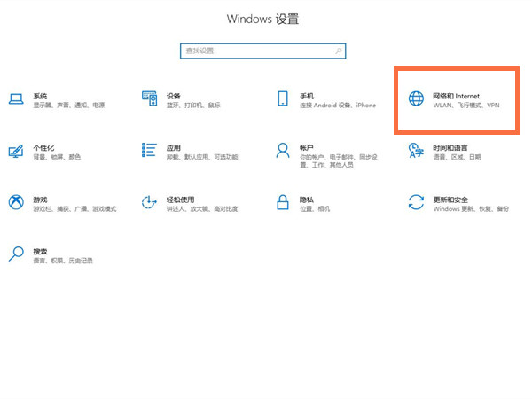Click the Accounts person icon (帐户)
This screenshot has height=399, width=532.
(283, 151)
